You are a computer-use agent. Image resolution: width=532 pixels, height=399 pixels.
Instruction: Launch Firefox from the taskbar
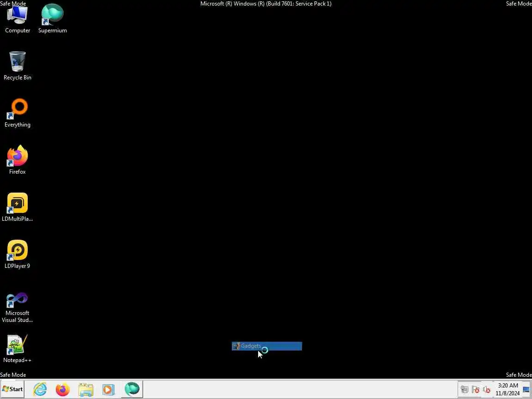click(x=63, y=389)
